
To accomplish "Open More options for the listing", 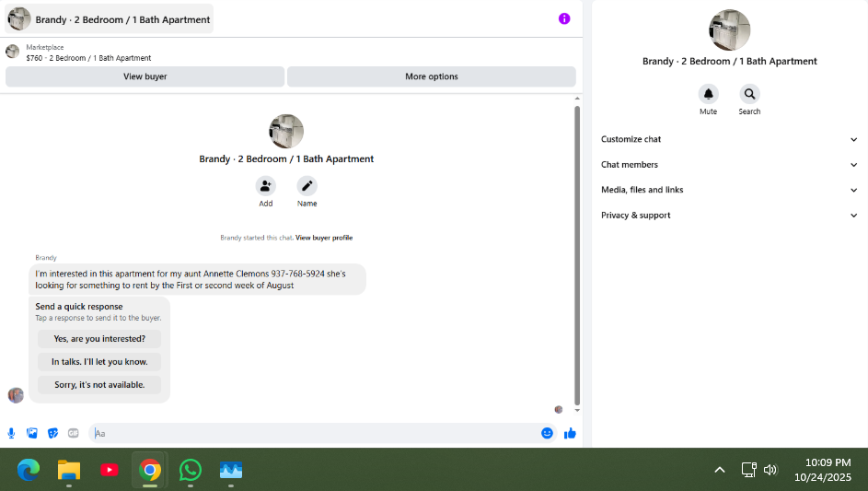I will pyautogui.click(x=431, y=76).
